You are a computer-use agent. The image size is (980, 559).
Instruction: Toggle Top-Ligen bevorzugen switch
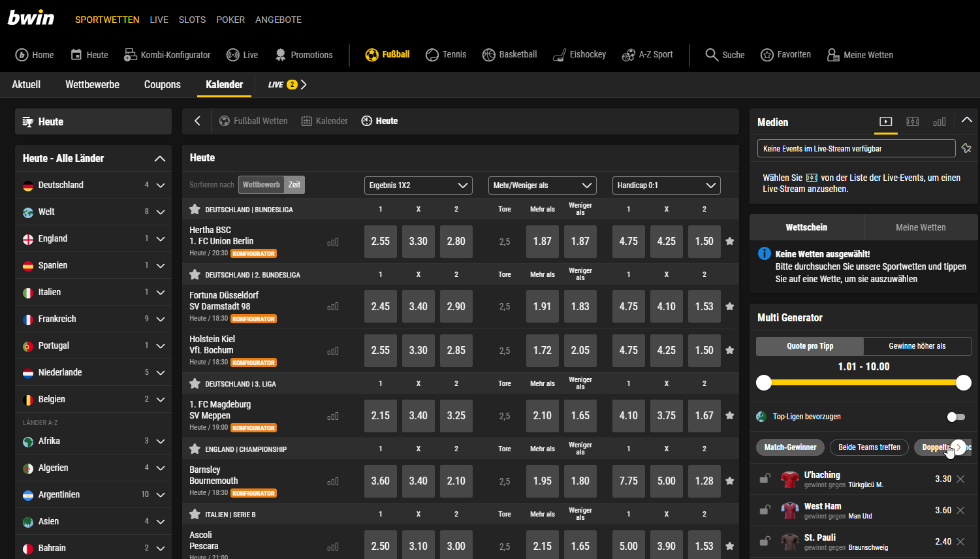[956, 417]
